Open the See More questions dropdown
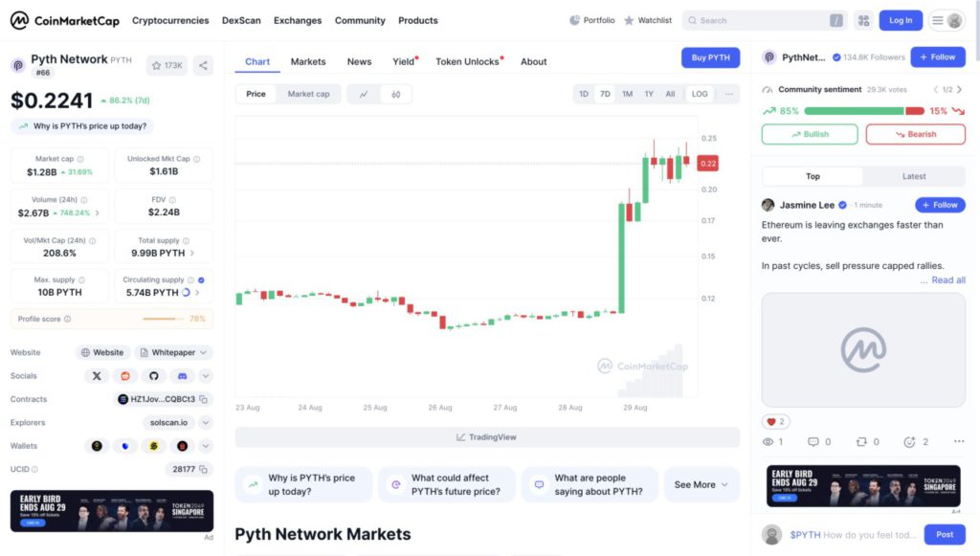Screen dimensions: 980x556 click(x=701, y=484)
